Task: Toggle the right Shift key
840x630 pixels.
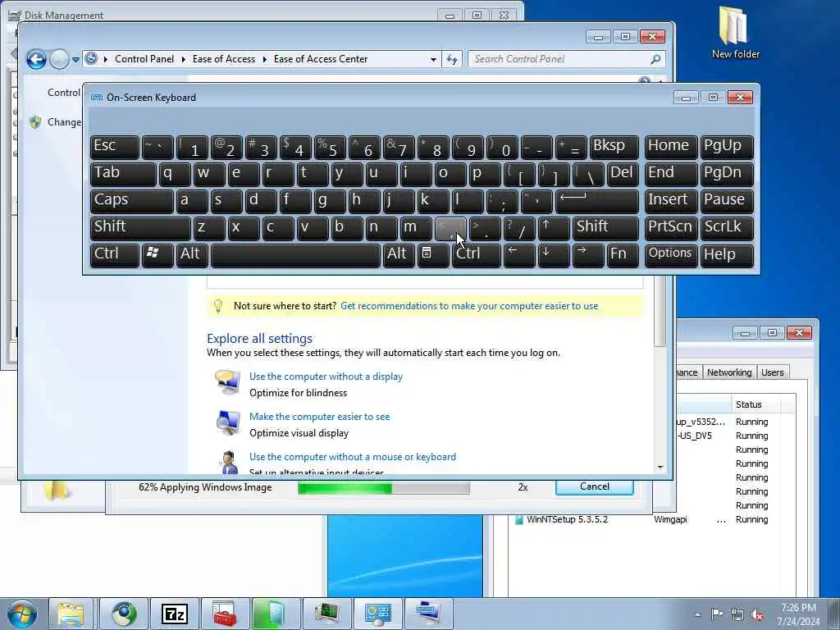Action: [x=605, y=228]
